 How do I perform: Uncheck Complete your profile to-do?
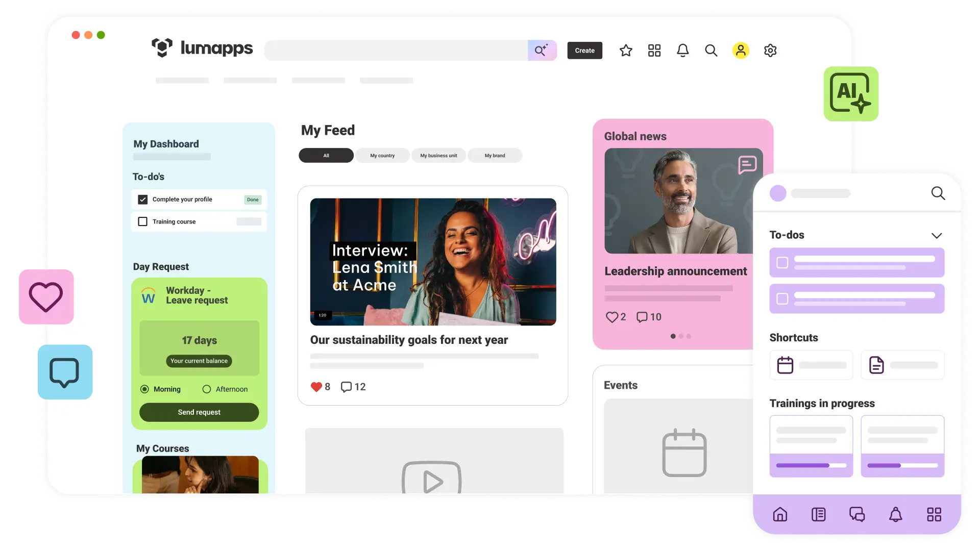click(x=143, y=199)
